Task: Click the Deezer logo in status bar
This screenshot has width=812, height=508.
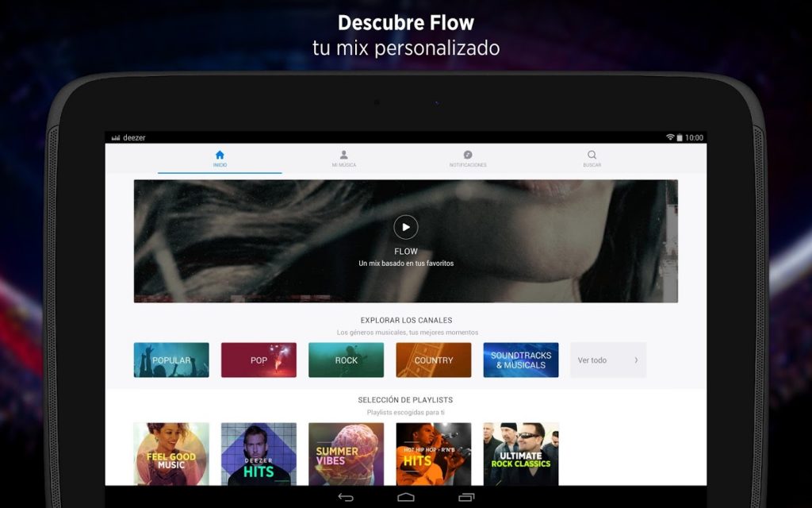Action: pyautogui.click(x=128, y=137)
